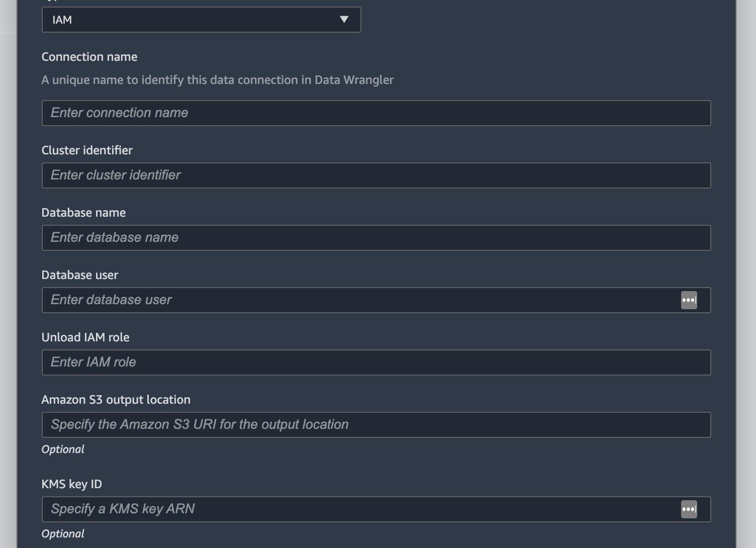756x548 pixels.
Task: Click the Cluster identifier label
Action: [x=87, y=150]
